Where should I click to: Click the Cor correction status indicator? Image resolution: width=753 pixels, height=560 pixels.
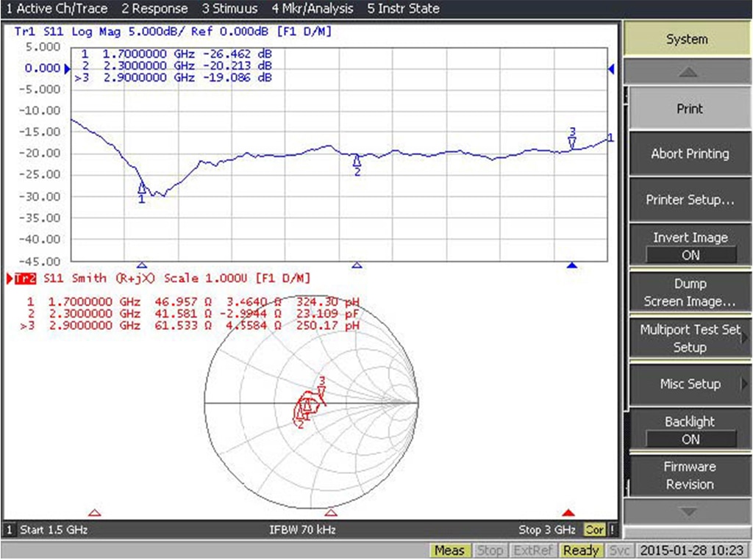[594, 530]
